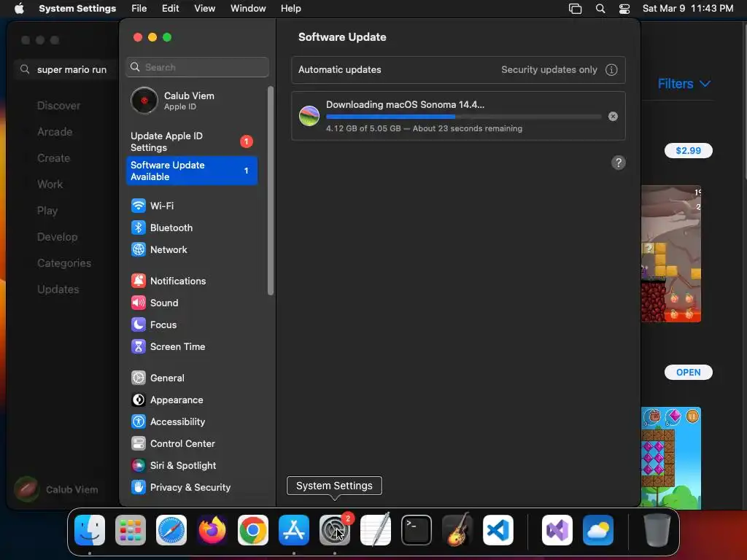The image size is (747, 560).
Task: Open Spotlight search in menu bar
Action: (600, 9)
